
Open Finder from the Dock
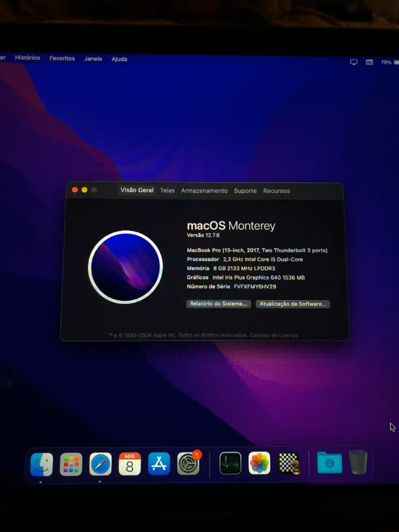[42, 464]
